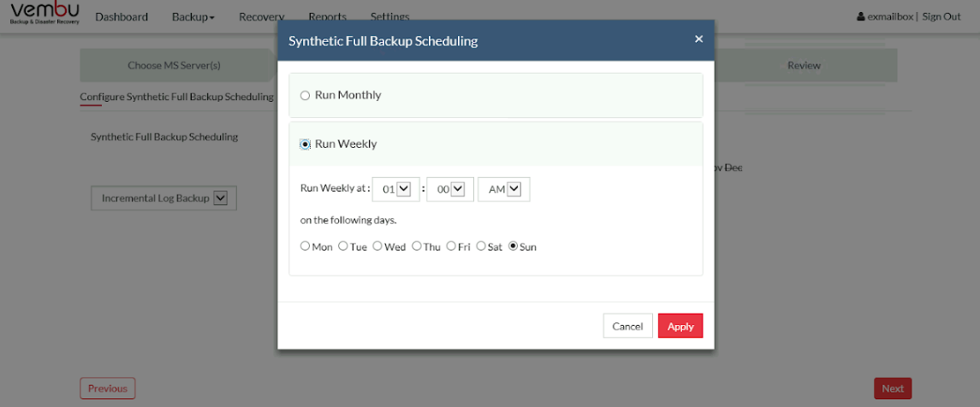Close the Synthetic Full Backup Scheduling dialog

click(x=698, y=39)
